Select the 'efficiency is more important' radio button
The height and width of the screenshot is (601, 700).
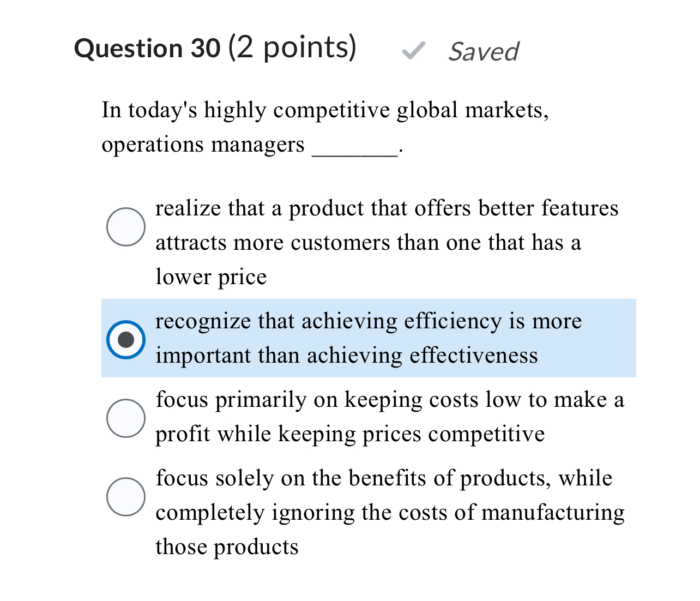point(126,339)
